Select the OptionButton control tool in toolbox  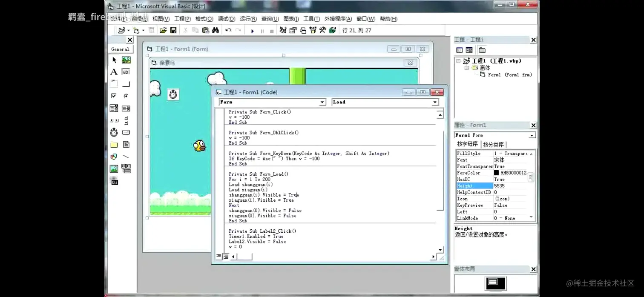126,96
